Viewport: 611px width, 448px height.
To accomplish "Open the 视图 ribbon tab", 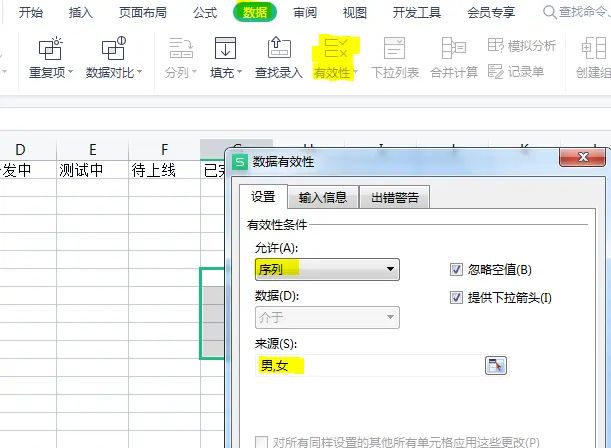I will tap(355, 12).
